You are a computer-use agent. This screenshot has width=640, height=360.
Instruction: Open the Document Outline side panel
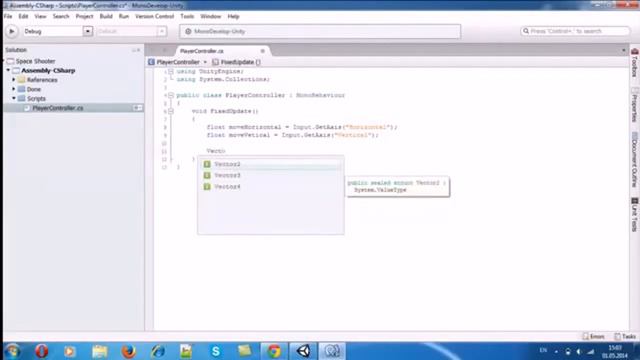635,160
